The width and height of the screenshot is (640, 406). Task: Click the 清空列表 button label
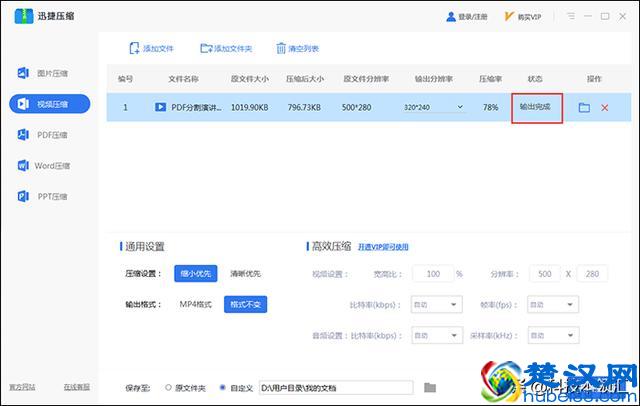pos(303,49)
